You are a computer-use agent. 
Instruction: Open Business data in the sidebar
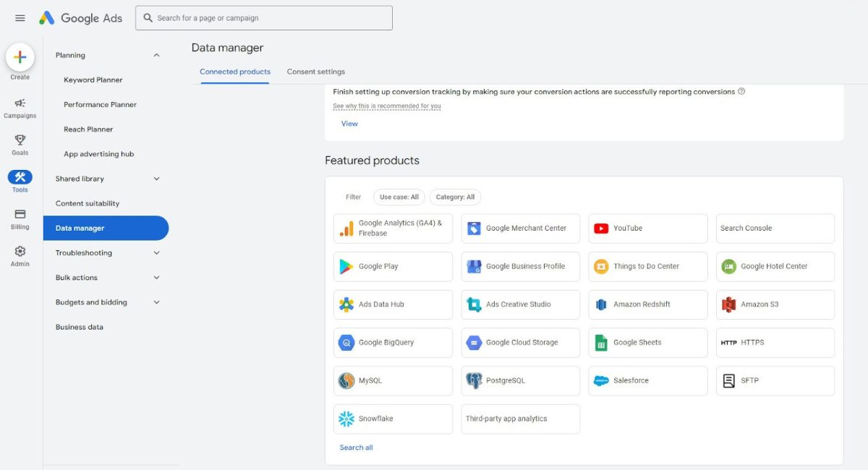[x=80, y=327]
